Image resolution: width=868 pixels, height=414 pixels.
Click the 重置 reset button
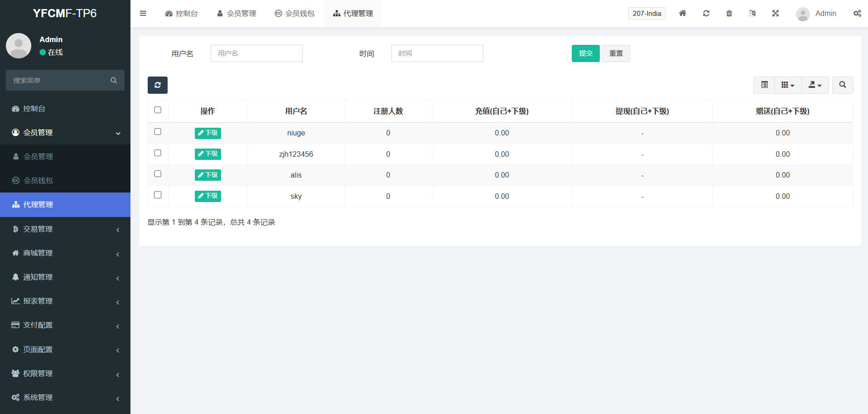coord(616,53)
